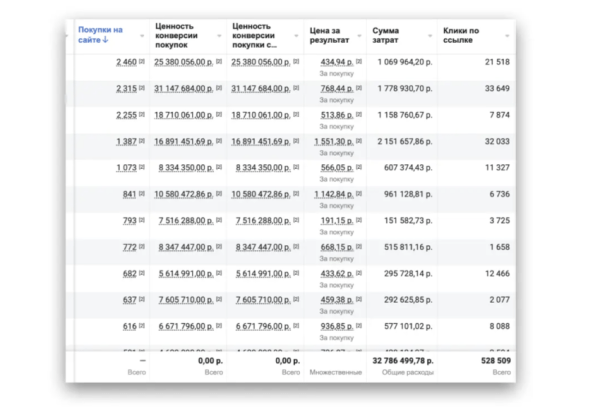Open the 18 710 061,00 р. conversion value link
The height and width of the screenshot is (407, 600).
184,115
